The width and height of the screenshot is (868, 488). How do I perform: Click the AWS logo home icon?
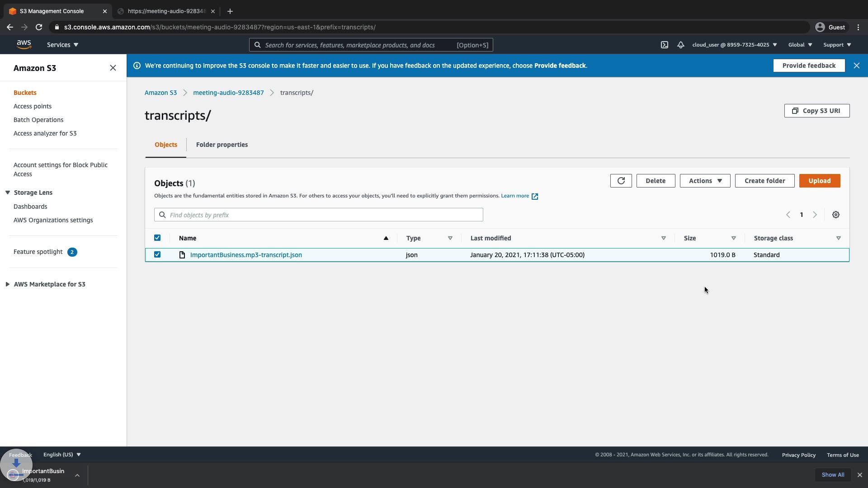pos(24,44)
